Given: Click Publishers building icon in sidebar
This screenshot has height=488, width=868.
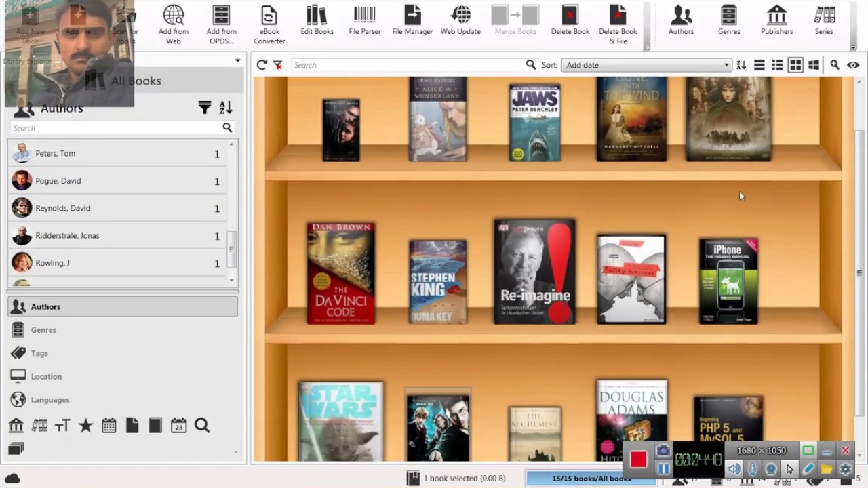Looking at the screenshot, I should (x=16, y=425).
